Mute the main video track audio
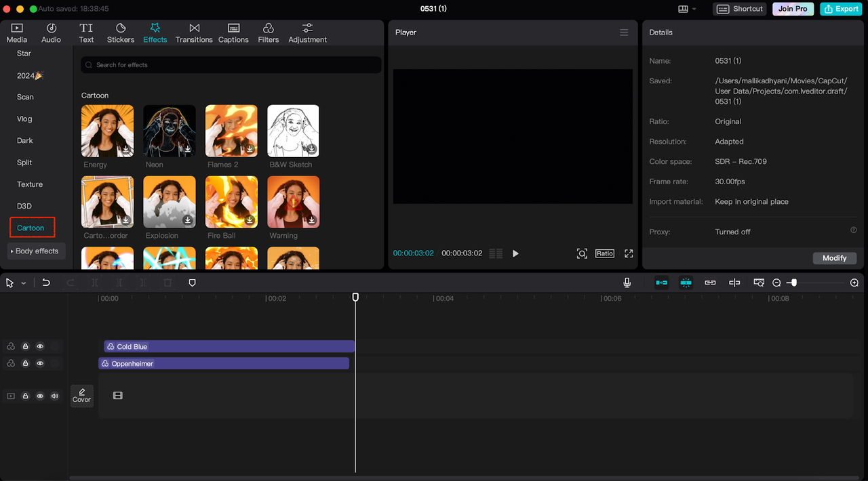Image resolution: width=868 pixels, height=481 pixels. 55,396
